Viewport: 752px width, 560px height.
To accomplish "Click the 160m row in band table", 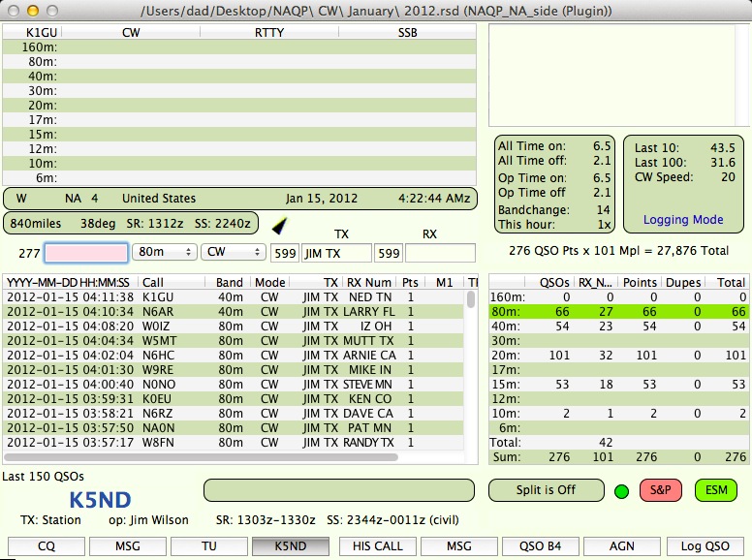I will tap(239, 47).
